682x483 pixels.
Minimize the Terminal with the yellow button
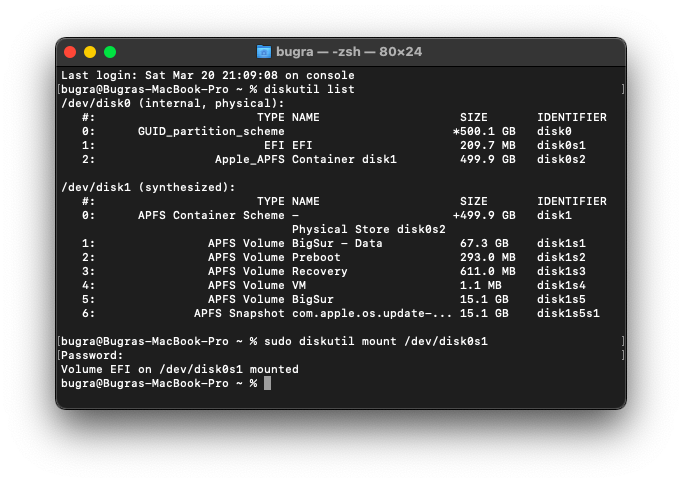click(x=90, y=52)
